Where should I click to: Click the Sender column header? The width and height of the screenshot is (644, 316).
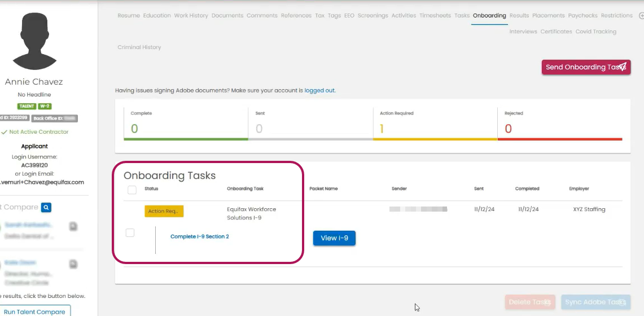pos(399,189)
